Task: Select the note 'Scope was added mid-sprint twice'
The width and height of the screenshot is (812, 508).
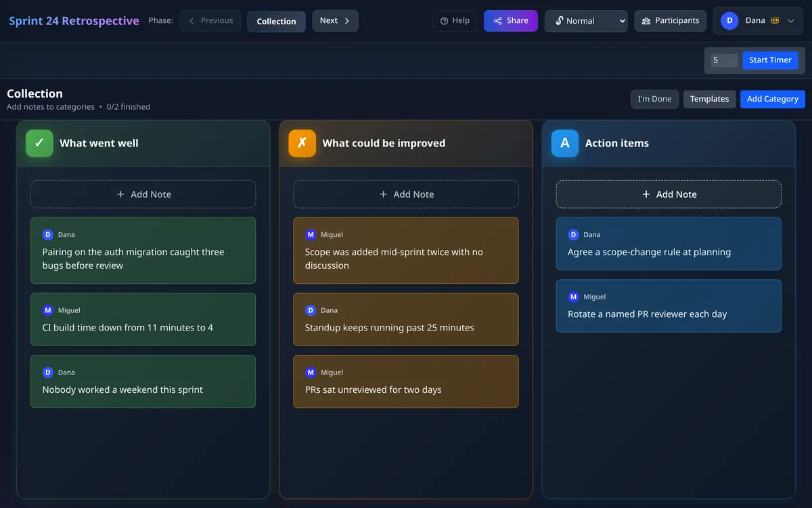Action: [x=406, y=251]
